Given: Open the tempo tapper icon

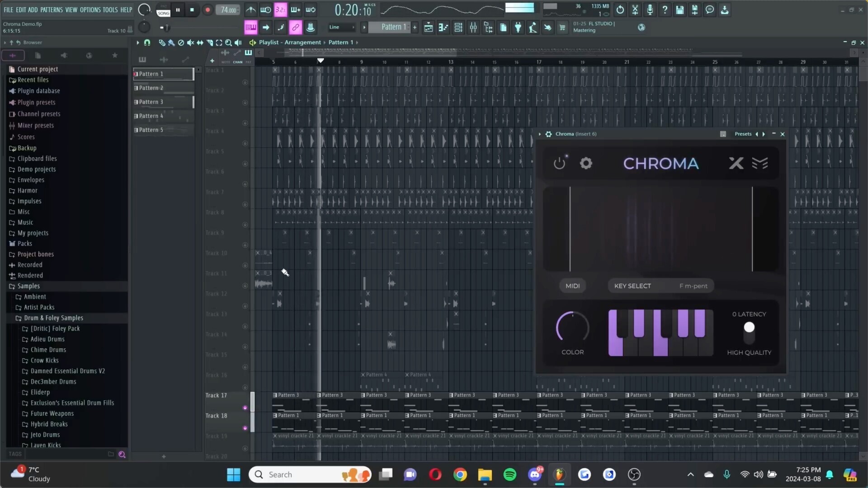Looking at the screenshot, I should [533, 28].
